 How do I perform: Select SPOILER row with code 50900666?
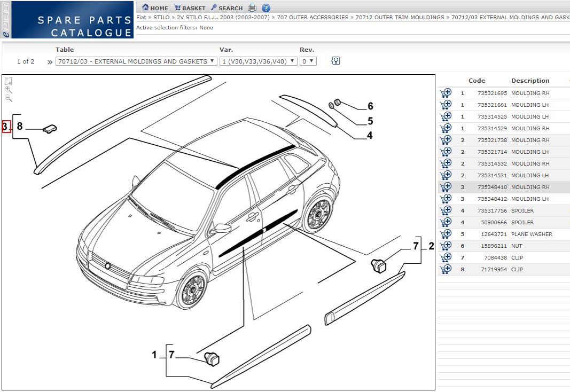tap(504, 222)
